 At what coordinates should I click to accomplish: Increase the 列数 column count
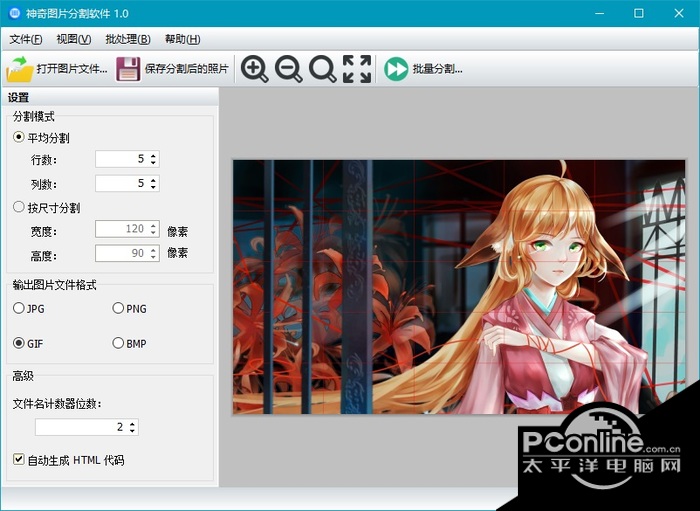[153, 180]
